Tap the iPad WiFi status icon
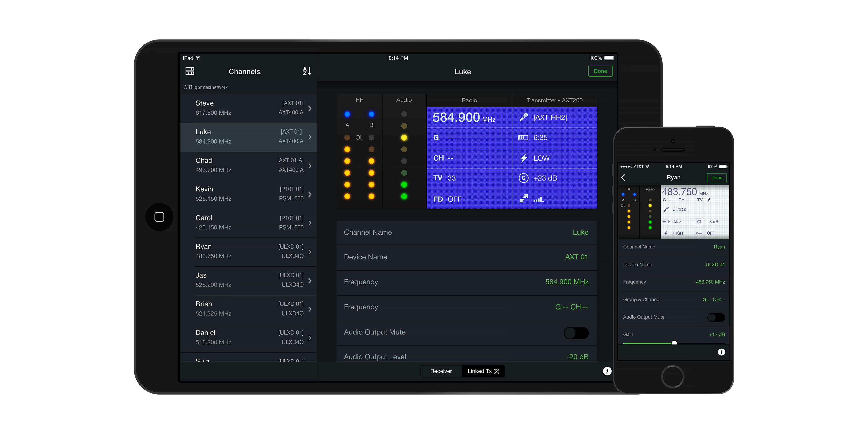This screenshot has height=434, width=868. 198,58
